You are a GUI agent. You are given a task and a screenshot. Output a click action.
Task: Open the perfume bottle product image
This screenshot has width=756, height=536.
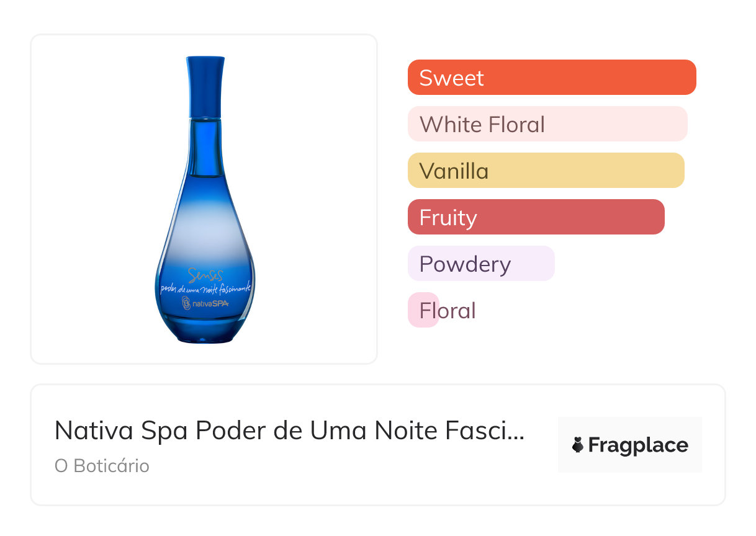coord(204,199)
